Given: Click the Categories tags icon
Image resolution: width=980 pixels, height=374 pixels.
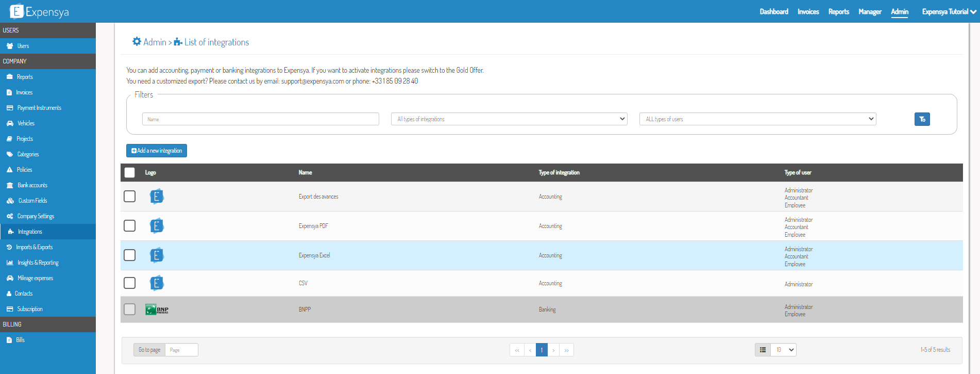Looking at the screenshot, I should (x=10, y=154).
